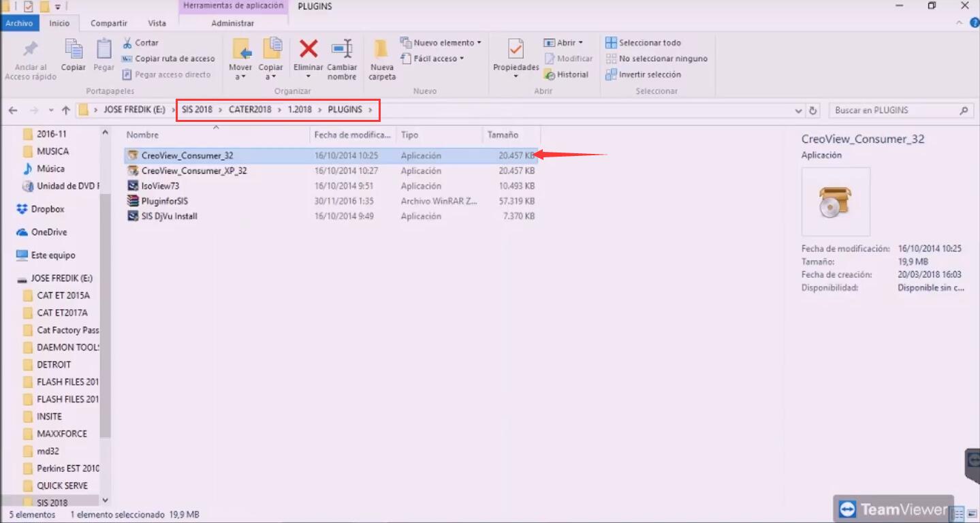Open the Música library in sidebar
Viewport: 980px width, 523px height.
point(44,168)
